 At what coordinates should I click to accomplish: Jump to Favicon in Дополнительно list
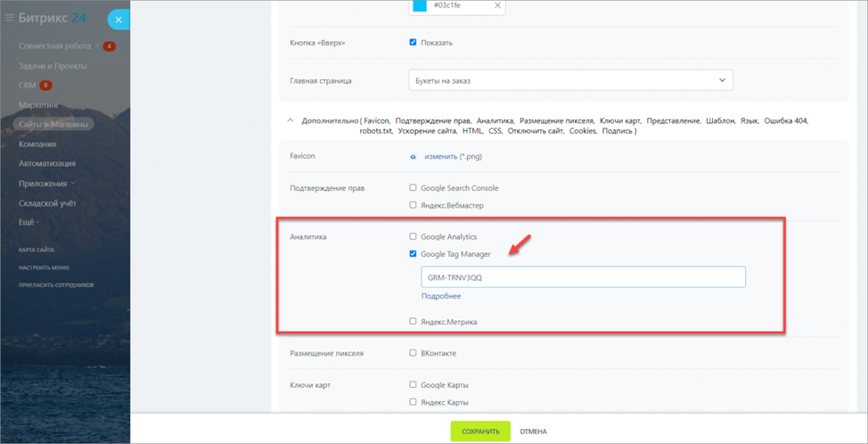coord(377,120)
